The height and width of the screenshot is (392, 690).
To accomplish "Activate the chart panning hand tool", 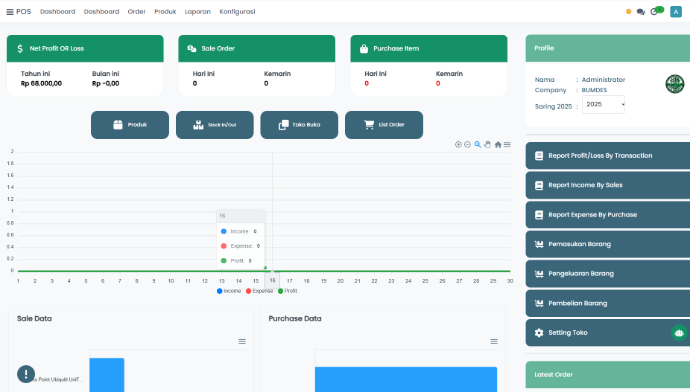I will 487,144.
